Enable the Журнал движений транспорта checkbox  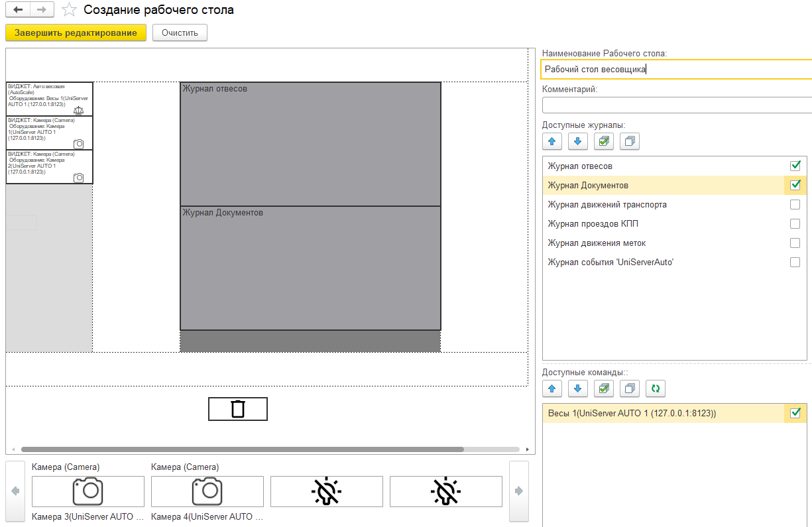pyautogui.click(x=795, y=205)
